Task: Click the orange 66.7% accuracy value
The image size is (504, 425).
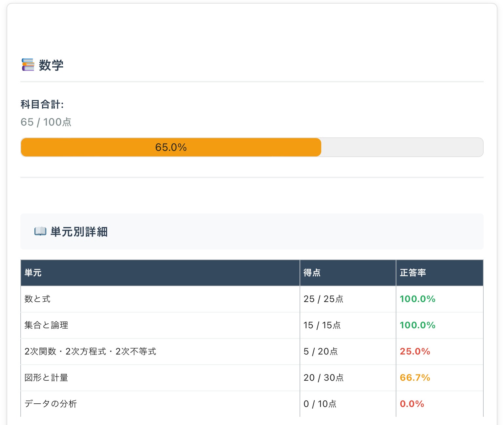Action: 415,378
